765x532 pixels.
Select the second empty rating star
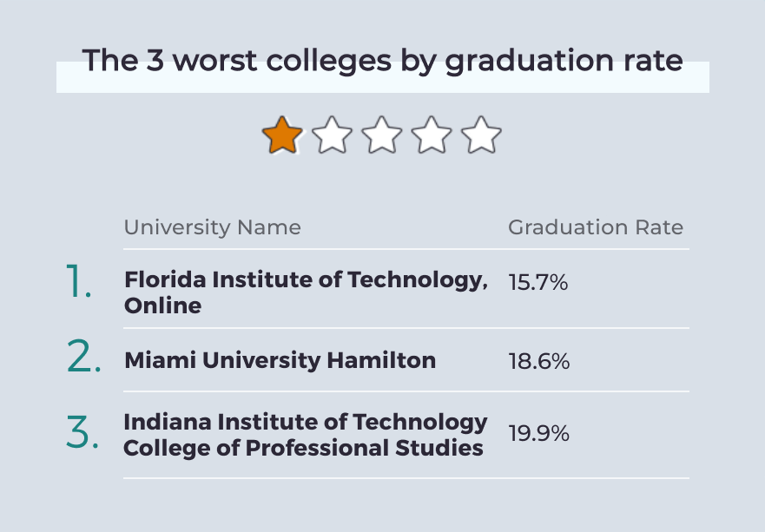[332, 135]
